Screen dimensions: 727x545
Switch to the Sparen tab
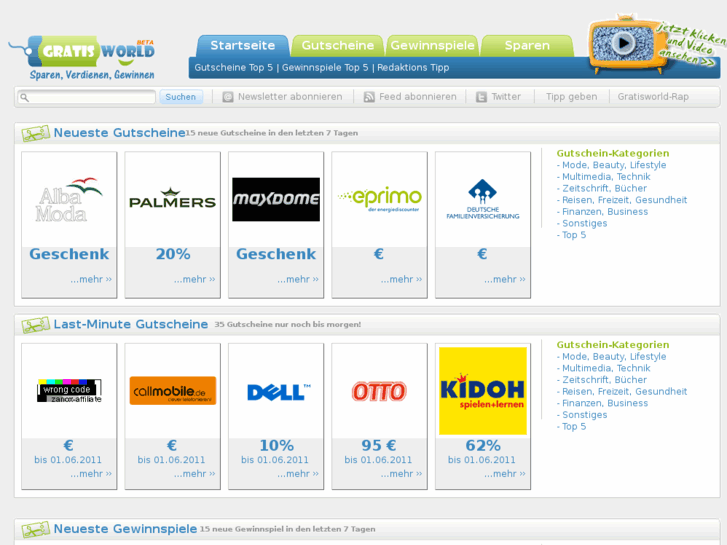coord(527,45)
